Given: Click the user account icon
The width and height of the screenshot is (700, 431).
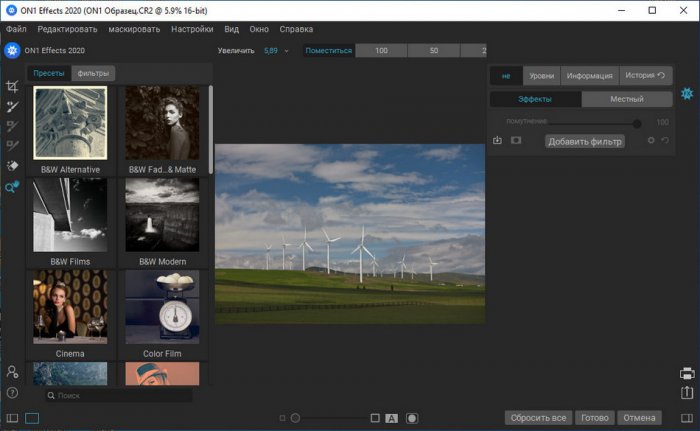Looking at the screenshot, I should tap(12, 372).
